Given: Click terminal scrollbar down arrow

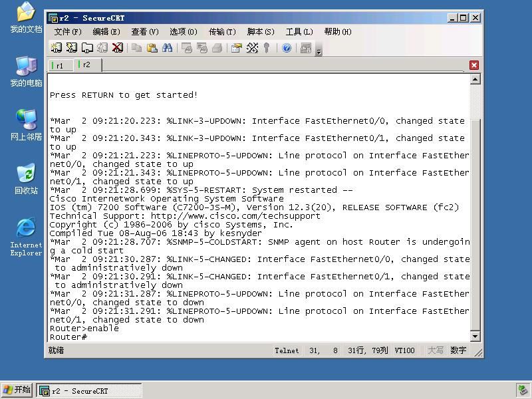Looking at the screenshot, I should click(x=475, y=336).
